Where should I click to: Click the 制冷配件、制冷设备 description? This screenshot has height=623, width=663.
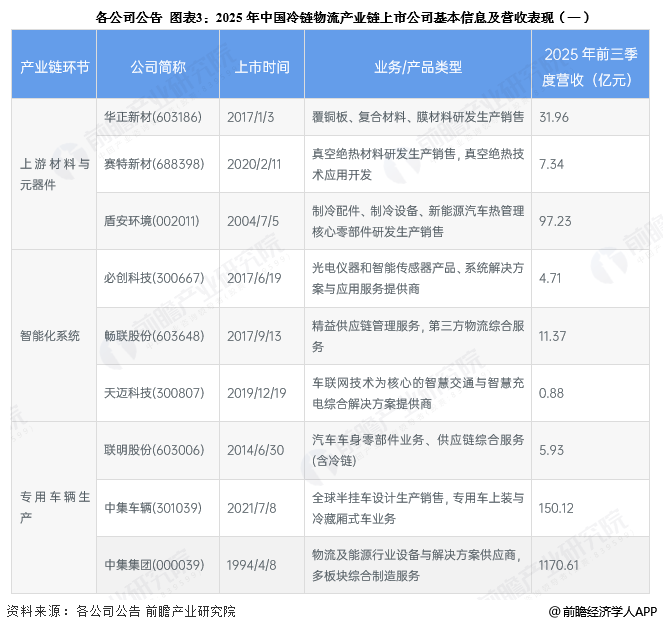pos(418,221)
